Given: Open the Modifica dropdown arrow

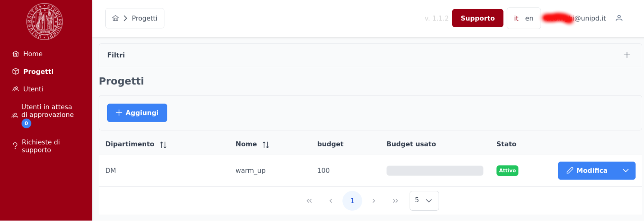Looking at the screenshot, I should tap(626, 170).
